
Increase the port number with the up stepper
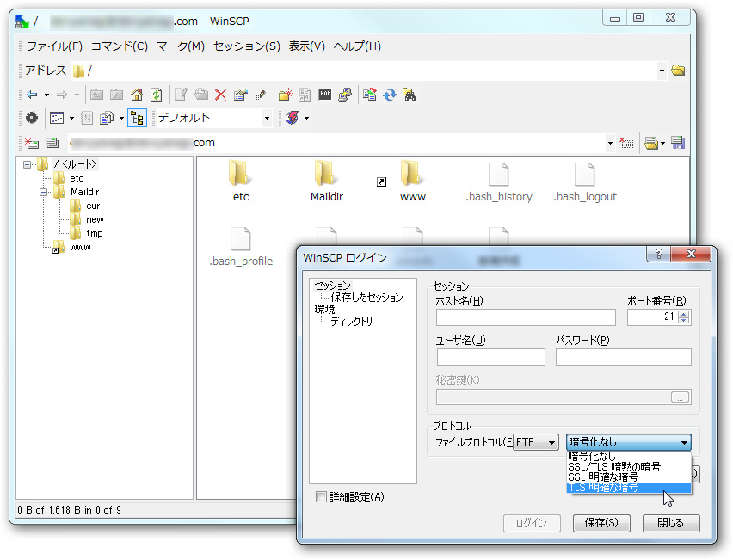tap(685, 313)
